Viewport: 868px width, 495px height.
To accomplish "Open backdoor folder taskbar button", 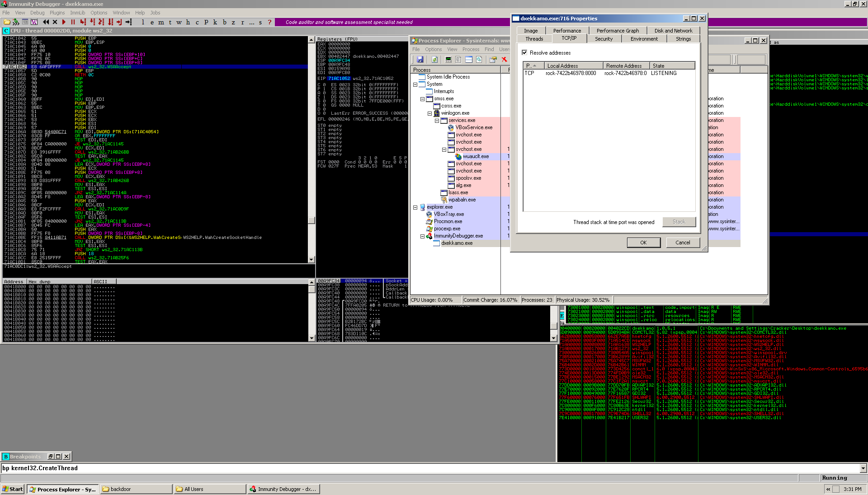I will (136, 489).
